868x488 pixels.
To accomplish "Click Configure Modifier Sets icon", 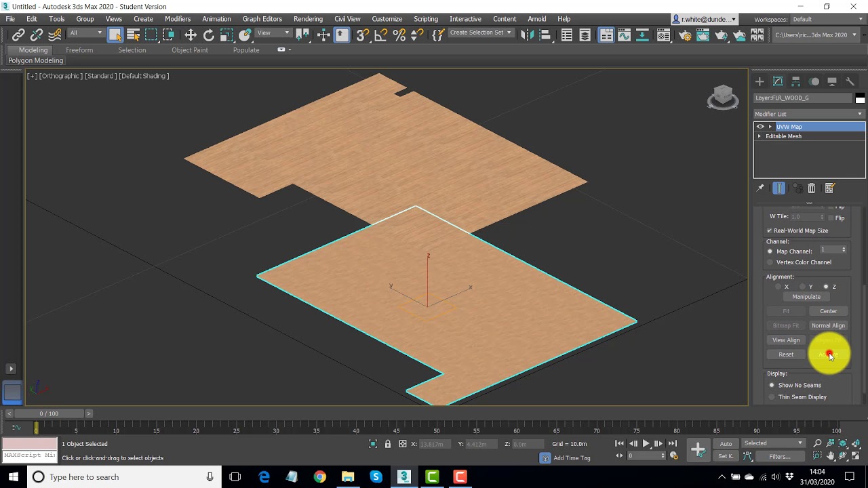I will pos(829,188).
